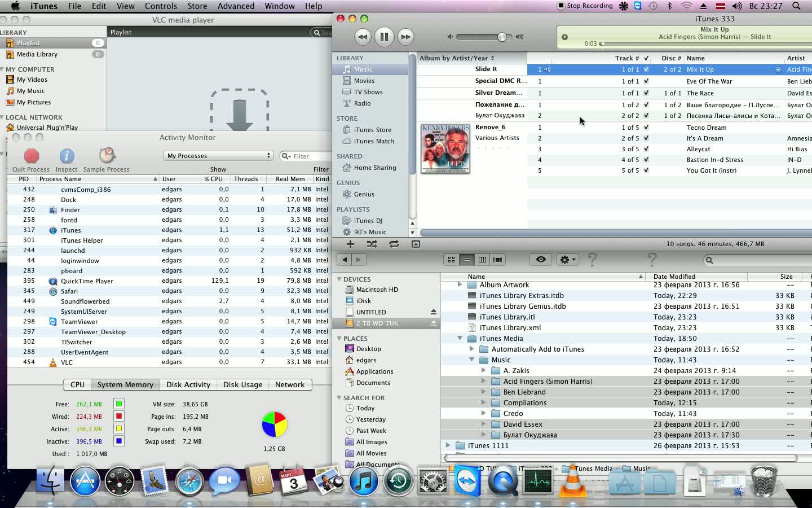Click Stop Recording in menu bar

pos(585,6)
